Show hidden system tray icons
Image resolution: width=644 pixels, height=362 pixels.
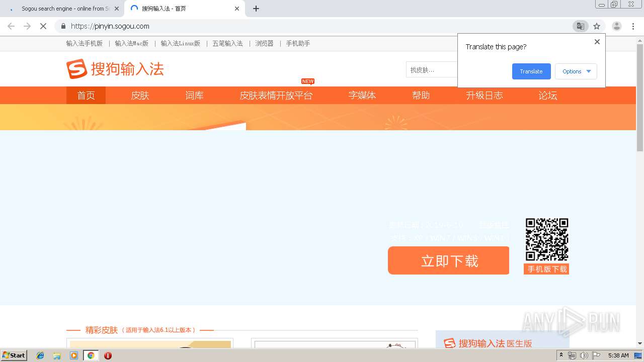pos(561,355)
